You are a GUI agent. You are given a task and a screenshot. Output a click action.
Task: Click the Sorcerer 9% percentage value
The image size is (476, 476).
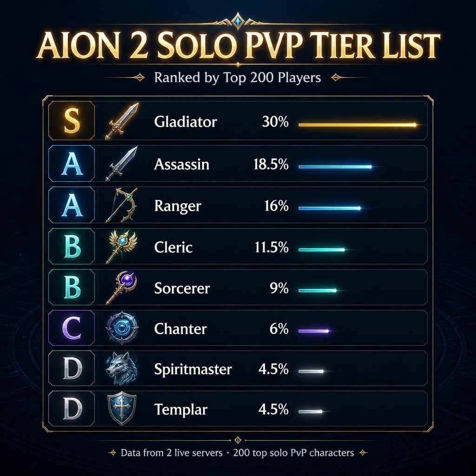pos(279,288)
